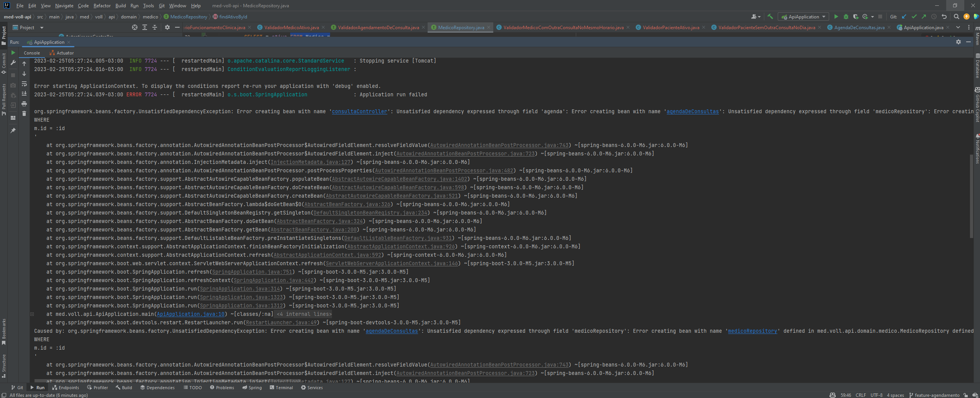Pin the ApiApplication run tab
Image resolution: width=980 pixels, height=398 pixels.
tap(13, 130)
